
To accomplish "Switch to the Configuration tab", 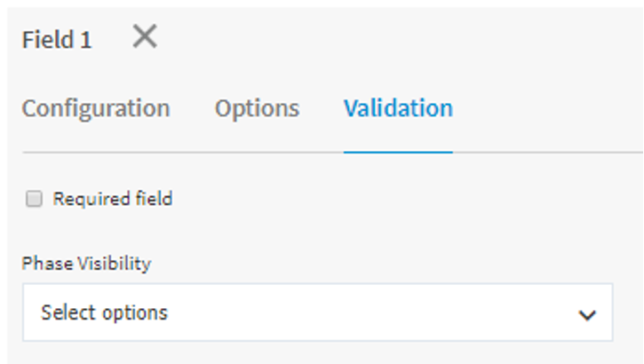I will coord(96,109).
